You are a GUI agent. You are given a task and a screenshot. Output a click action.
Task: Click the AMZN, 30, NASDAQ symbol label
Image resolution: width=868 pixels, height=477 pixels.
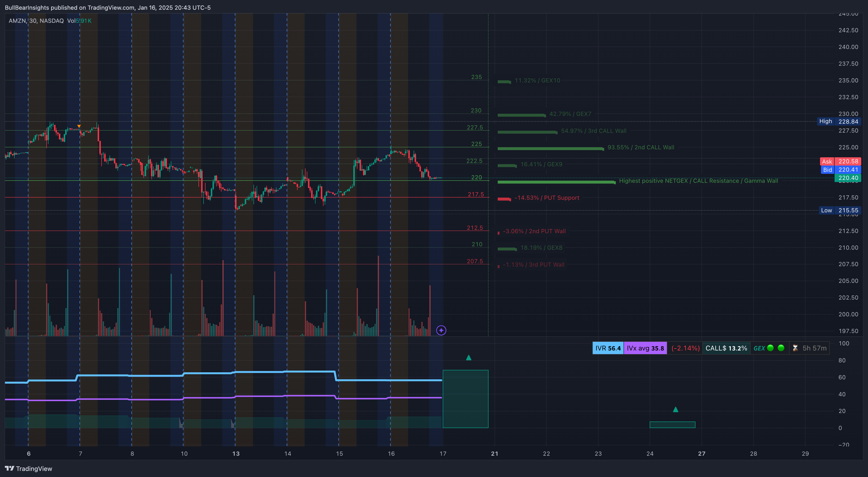(36, 21)
